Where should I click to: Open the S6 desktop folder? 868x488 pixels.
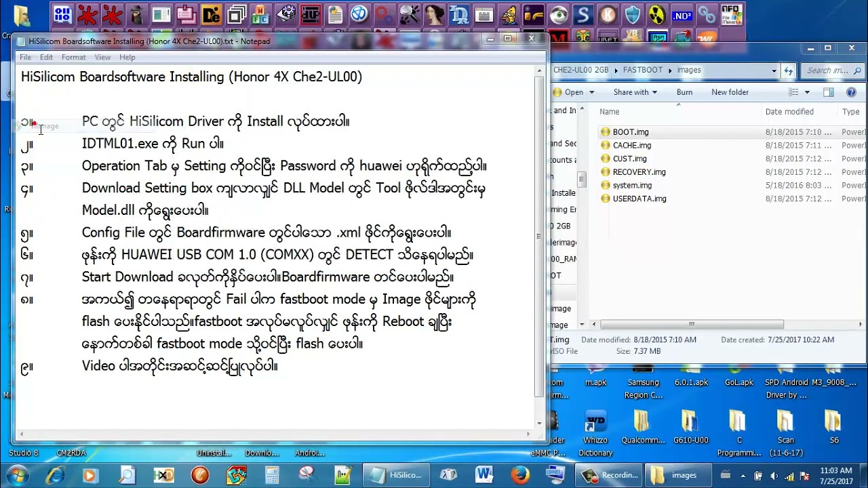[x=833, y=428]
